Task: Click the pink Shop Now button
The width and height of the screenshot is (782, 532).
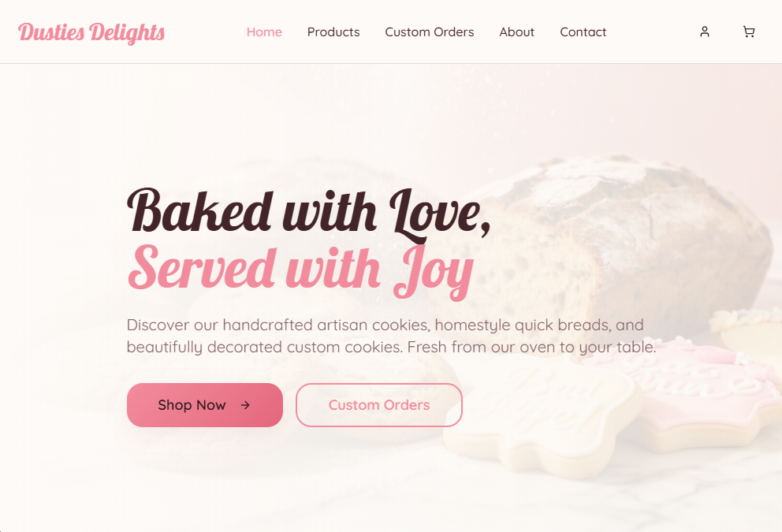Action: pyautogui.click(x=205, y=405)
